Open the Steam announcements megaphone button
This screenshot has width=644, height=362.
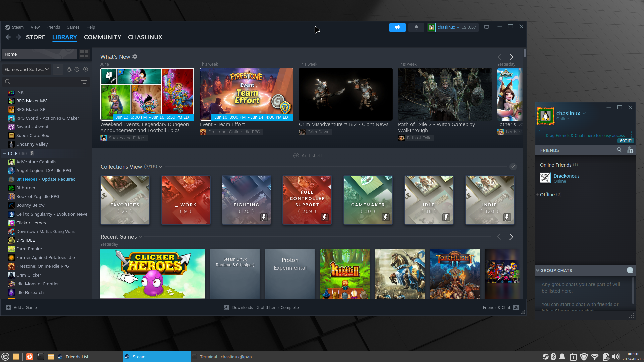[x=397, y=27]
